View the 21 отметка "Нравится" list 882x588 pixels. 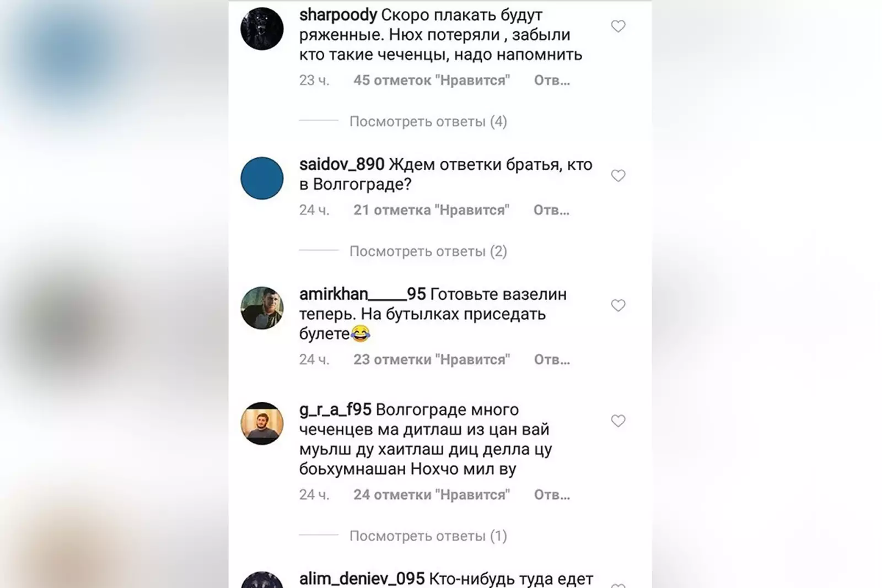click(432, 210)
